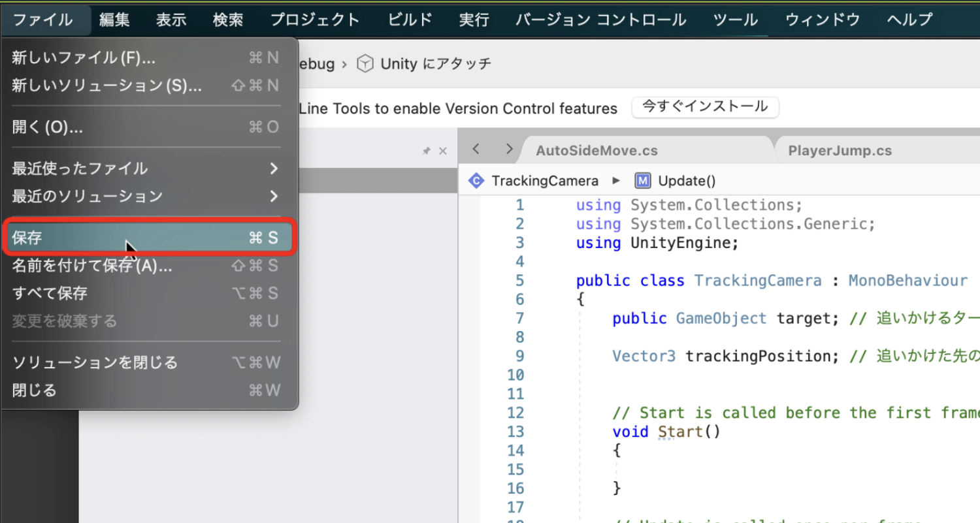Close the side panel with the x icon
980x523 pixels.
[x=443, y=151]
